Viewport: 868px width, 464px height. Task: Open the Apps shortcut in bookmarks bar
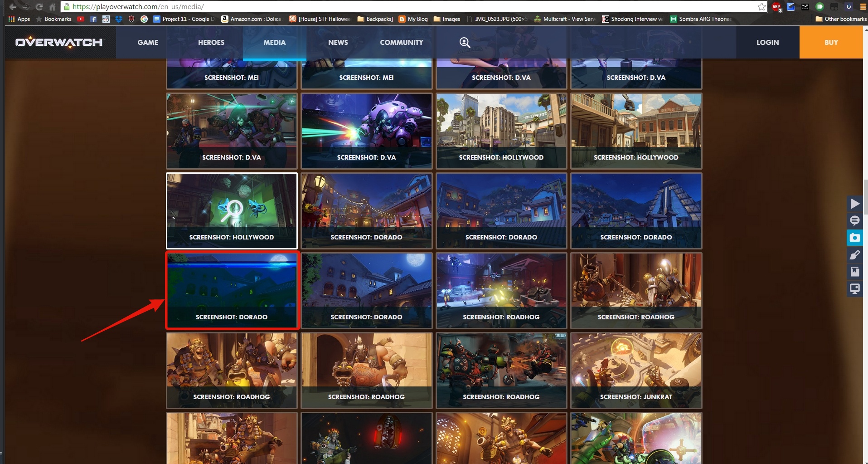[x=19, y=19]
